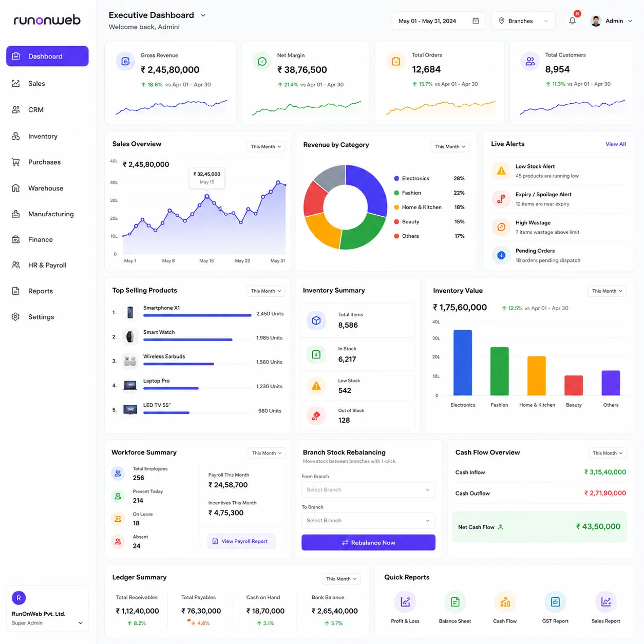Screen dimensions: 644x644
Task: Click the Absent employees icon
Action: point(118,541)
